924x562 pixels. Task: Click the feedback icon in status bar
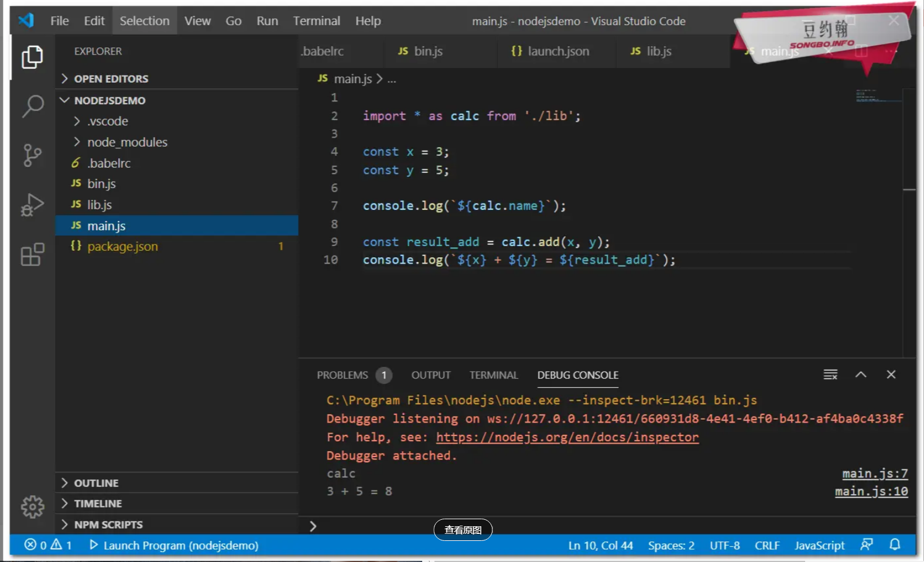coord(867,545)
